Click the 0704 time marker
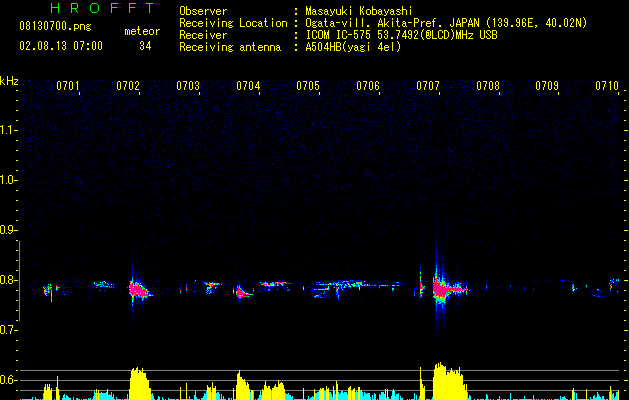This screenshot has height=400, width=629. point(248,86)
